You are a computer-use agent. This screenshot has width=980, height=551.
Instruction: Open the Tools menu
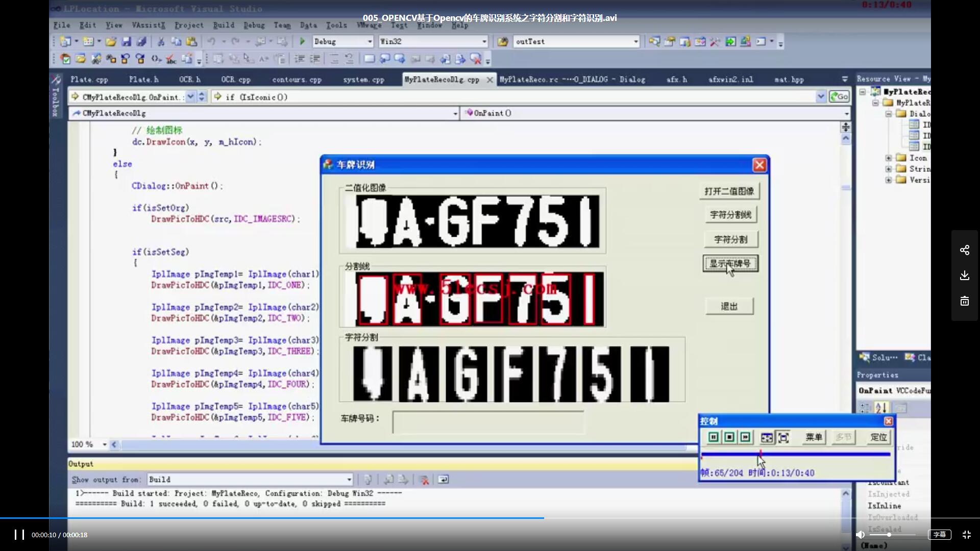336,25
